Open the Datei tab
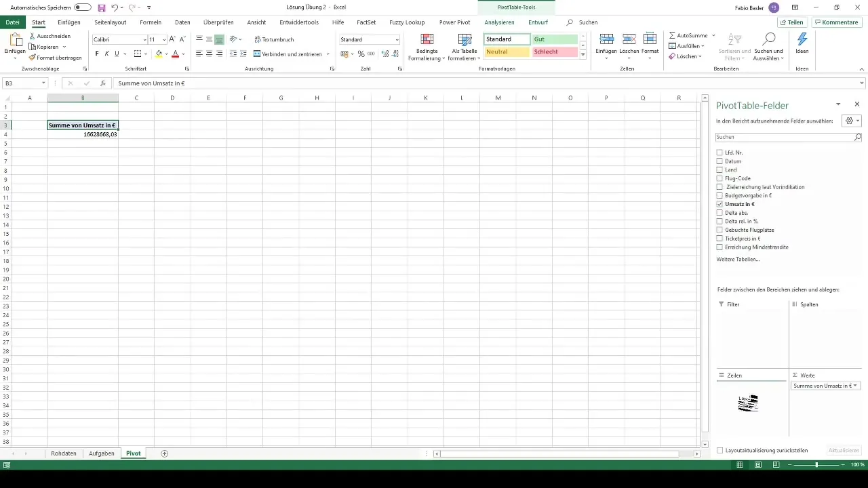This screenshot has width=868, height=488. 12,22
